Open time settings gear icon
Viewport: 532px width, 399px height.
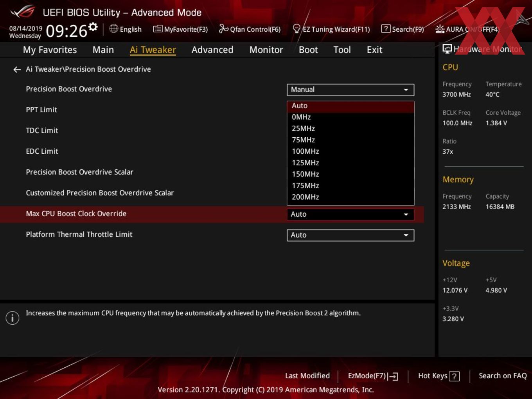[93, 27]
